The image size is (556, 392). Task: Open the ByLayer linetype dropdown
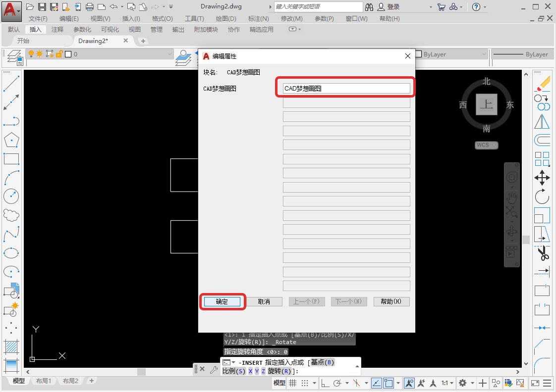(523, 54)
